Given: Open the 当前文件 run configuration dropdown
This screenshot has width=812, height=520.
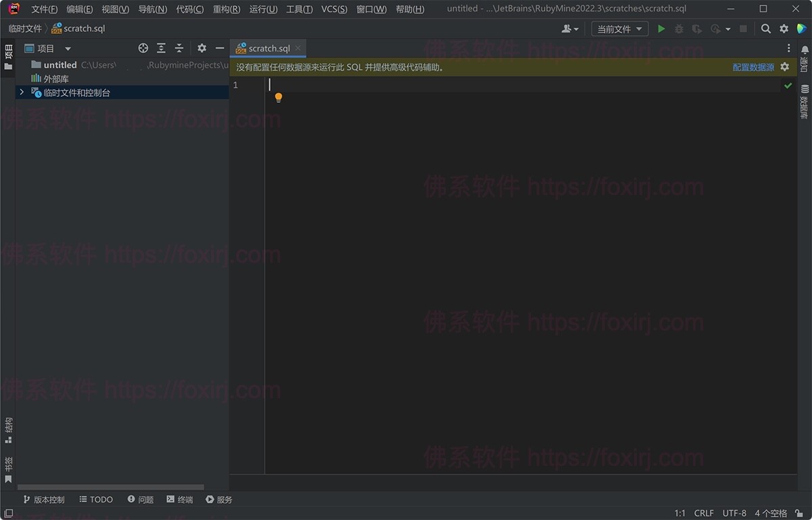Looking at the screenshot, I should [619, 28].
